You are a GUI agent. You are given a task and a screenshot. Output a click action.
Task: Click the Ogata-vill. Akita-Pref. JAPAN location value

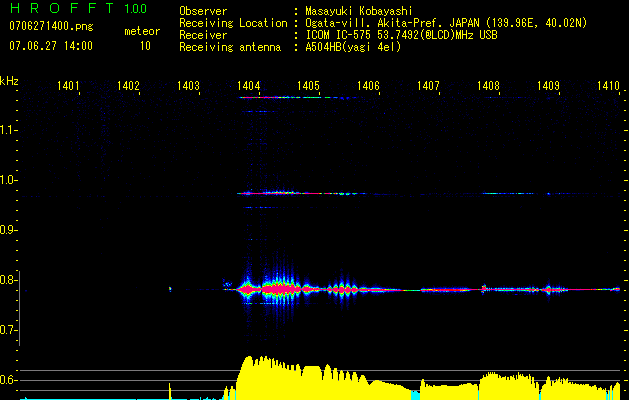click(x=446, y=23)
